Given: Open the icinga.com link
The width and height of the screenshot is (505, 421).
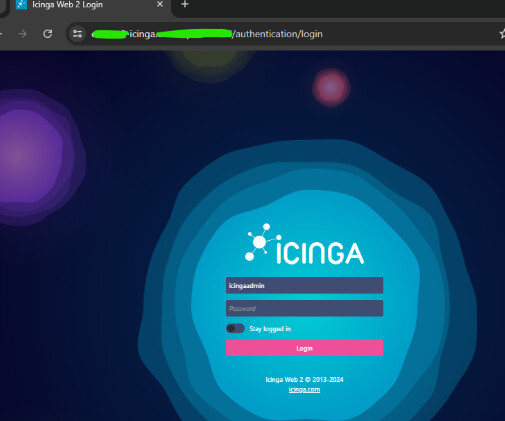Looking at the screenshot, I should (x=304, y=389).
